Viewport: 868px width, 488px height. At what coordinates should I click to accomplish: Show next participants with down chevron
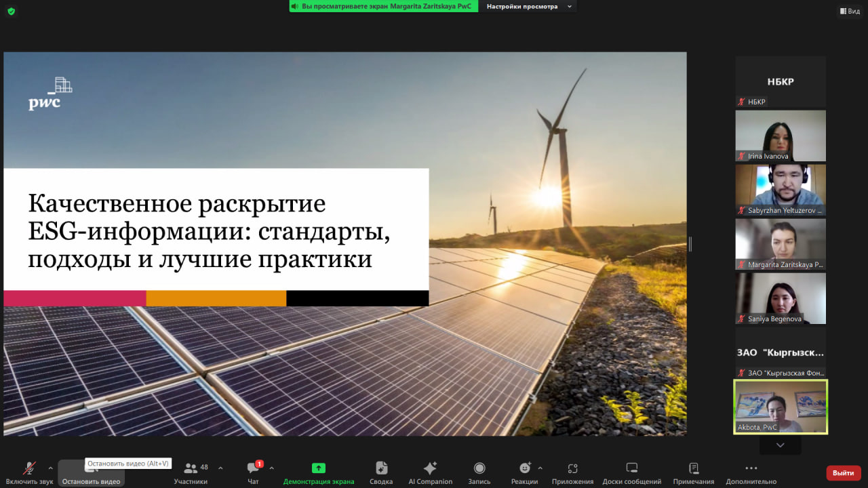pyautogui.click(x=781, y=445)
